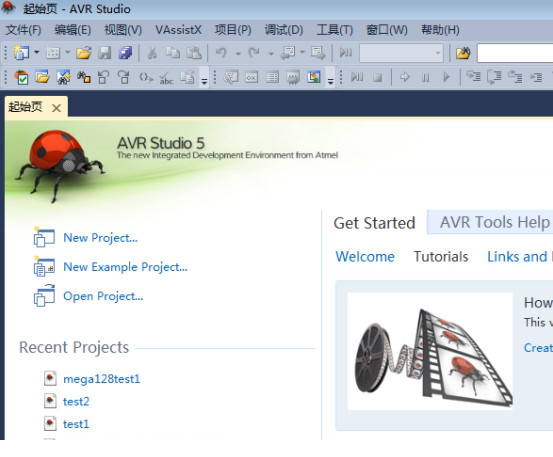Image resolution: width=553 pixels, height=457 pixels.
Task: Click VAssistX Open File in Solution icon
Action: click(x=42, y=77)
